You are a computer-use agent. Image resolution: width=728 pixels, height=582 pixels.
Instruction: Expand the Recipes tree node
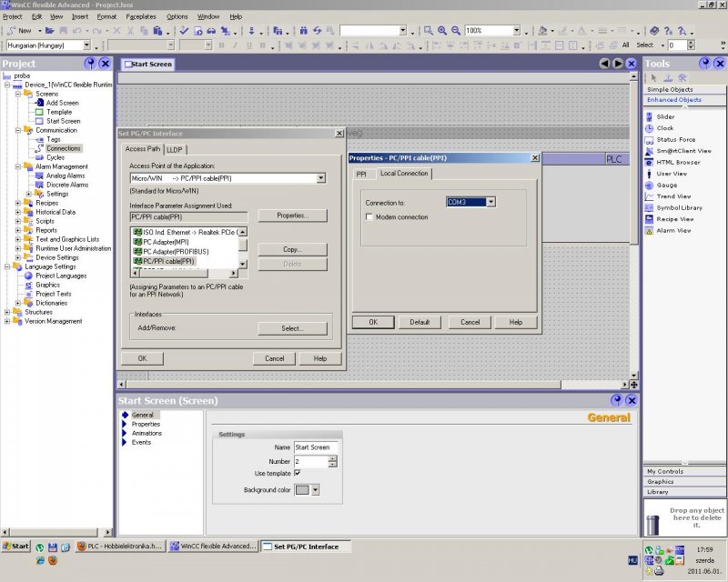[x=18, y=203]
